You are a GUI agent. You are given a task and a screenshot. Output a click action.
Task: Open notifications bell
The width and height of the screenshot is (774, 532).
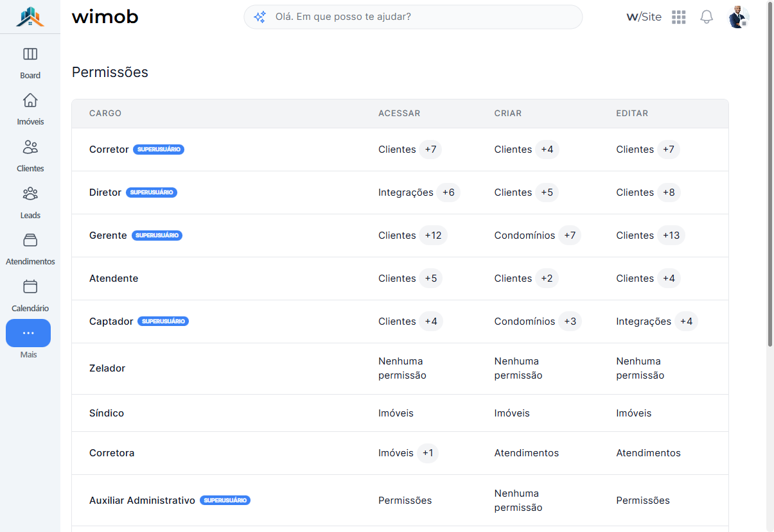(x=707, y=17)
